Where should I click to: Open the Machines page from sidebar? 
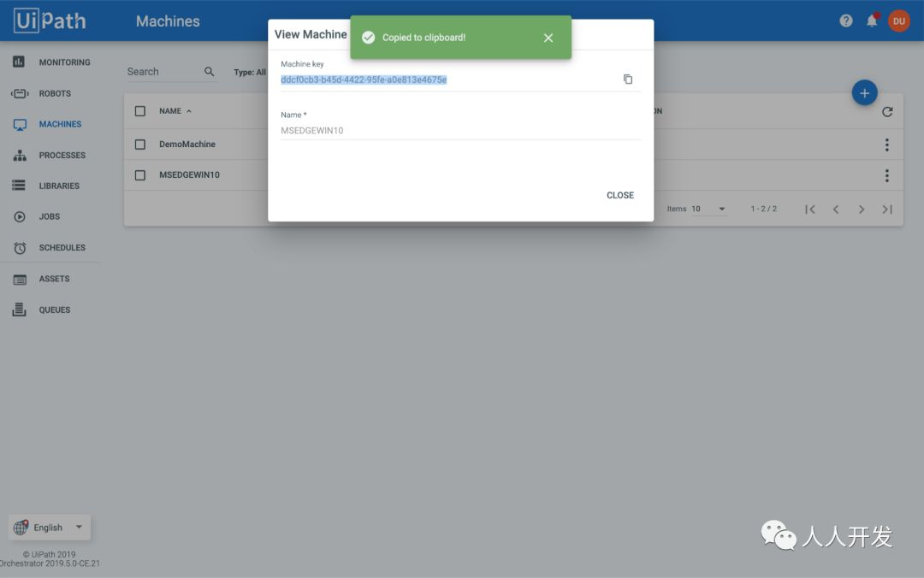coord(60,124)
